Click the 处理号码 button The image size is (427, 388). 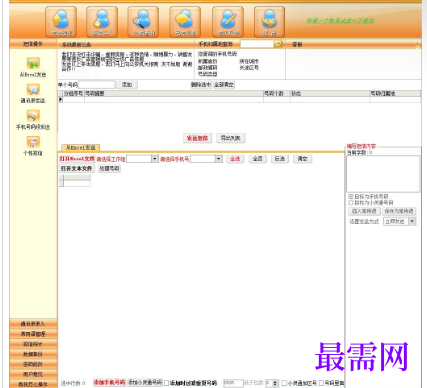point(109,169)
